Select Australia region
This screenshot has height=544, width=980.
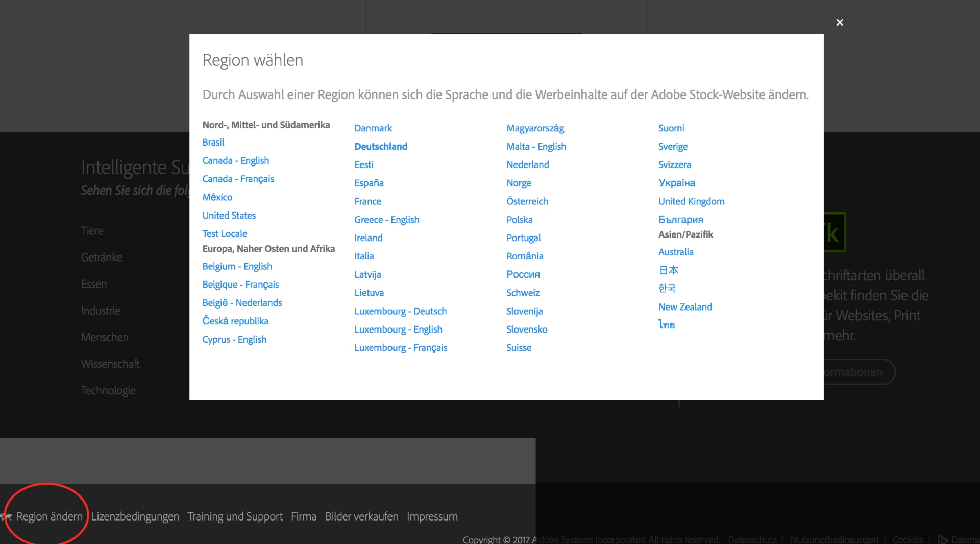676,252
